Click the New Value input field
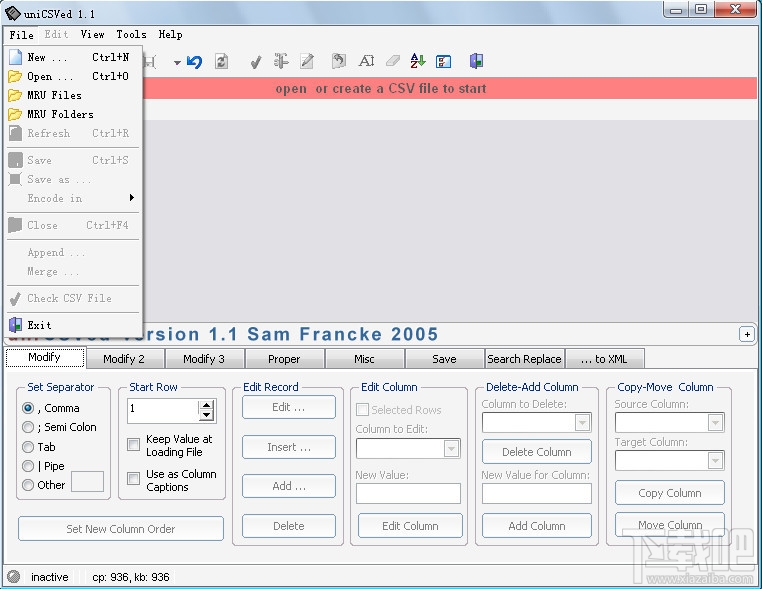The height and width of the screenshot is (589, 762). (408, 494)
